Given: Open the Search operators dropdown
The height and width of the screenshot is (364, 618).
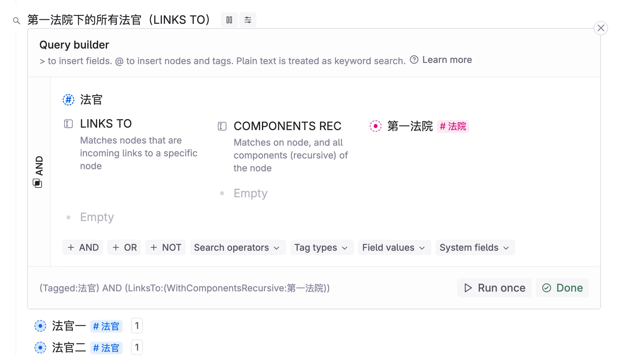Looking at the screenshot, I should coord(237,247).
